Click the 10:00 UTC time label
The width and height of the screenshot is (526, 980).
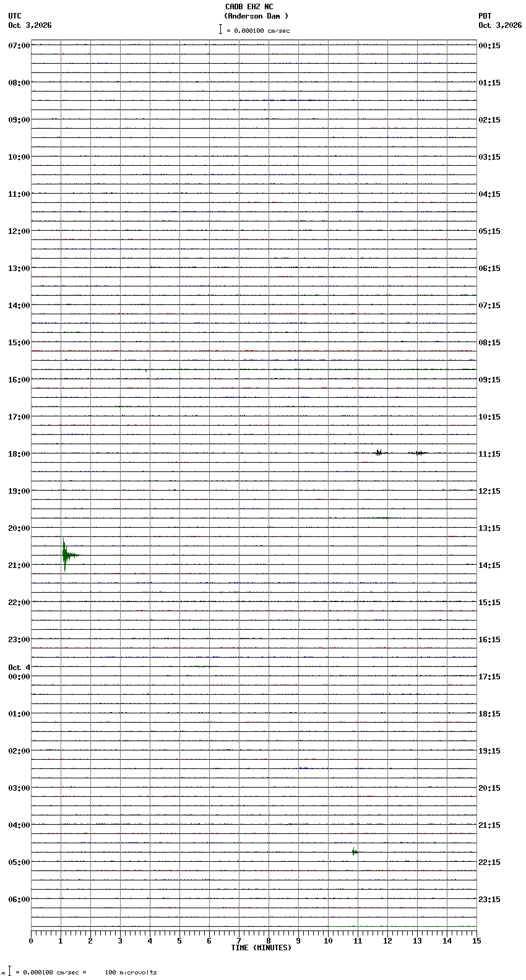coord(19,157)
